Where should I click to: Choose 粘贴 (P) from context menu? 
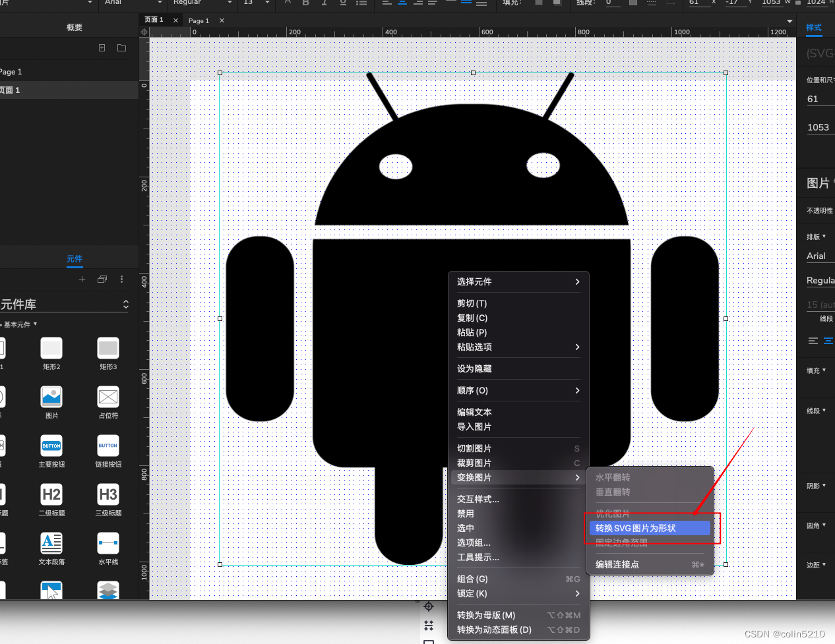pyautogui.click(x=518, y=332)
